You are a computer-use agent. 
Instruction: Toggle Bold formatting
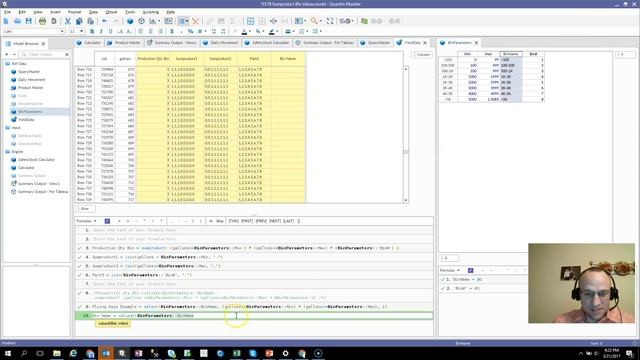point(92,31)
